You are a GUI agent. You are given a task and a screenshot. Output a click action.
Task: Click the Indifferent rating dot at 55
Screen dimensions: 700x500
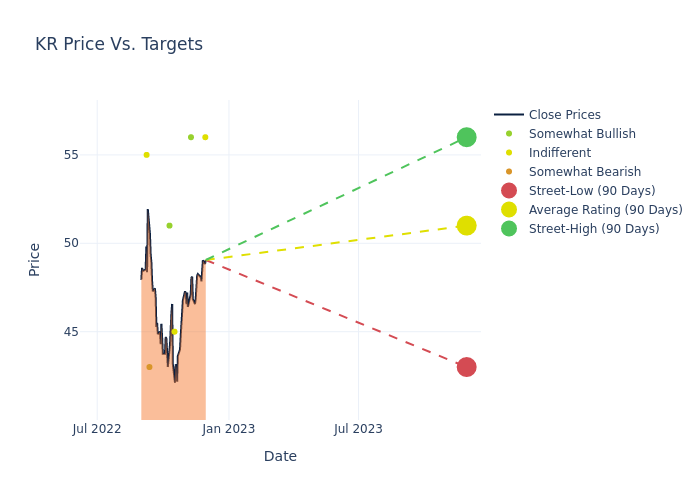pyautogui.click(x=146, y=155)
